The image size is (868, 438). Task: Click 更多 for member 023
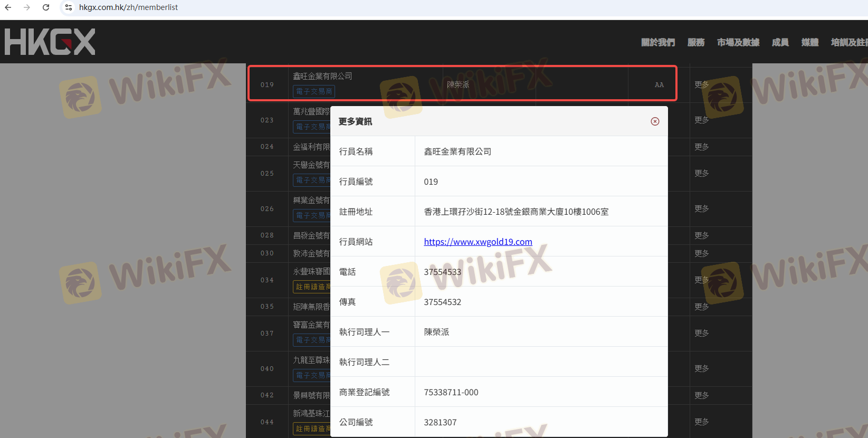click(x=702, y=120)
